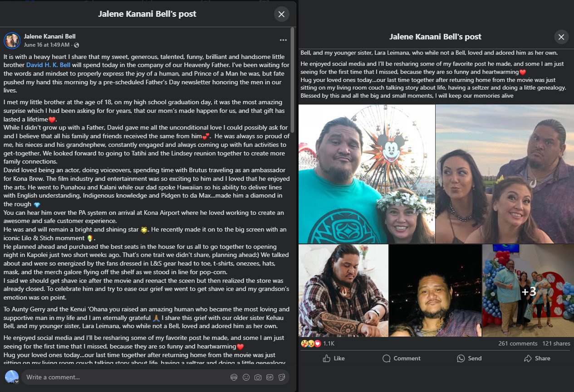Attach a photo using the camera icon

tap(258, 377)
